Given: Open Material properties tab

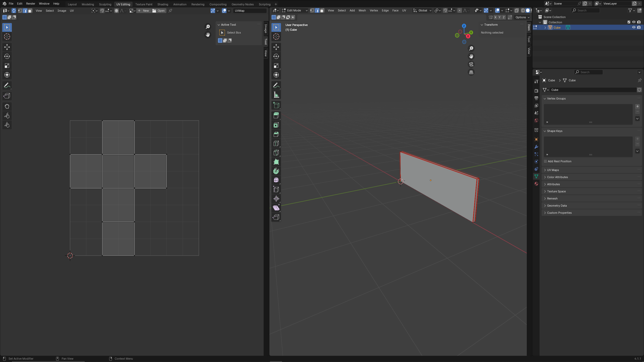Looking at the screenshot, I should tap(536, 184).
